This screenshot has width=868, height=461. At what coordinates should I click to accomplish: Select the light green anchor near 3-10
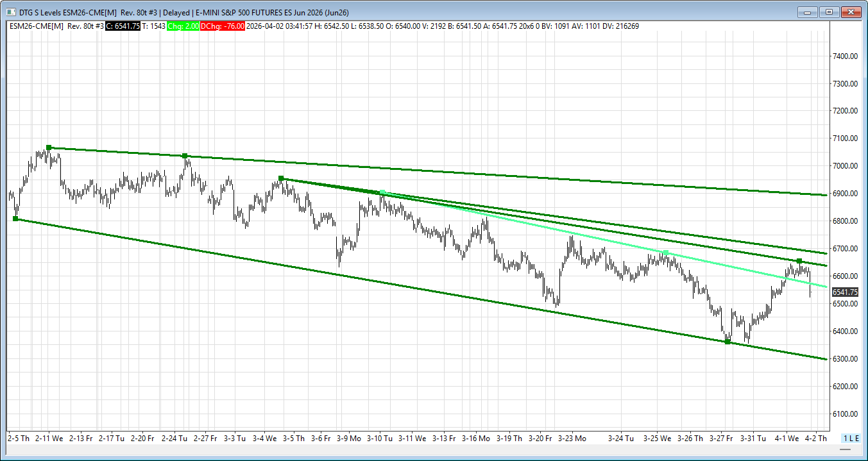click(383, 192)
